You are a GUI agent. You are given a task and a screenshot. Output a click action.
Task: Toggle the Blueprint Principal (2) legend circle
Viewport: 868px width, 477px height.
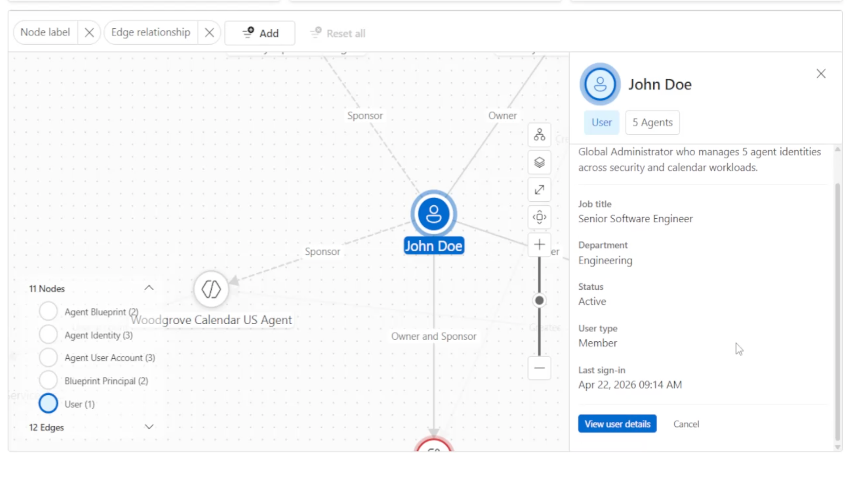pos(48,380)
